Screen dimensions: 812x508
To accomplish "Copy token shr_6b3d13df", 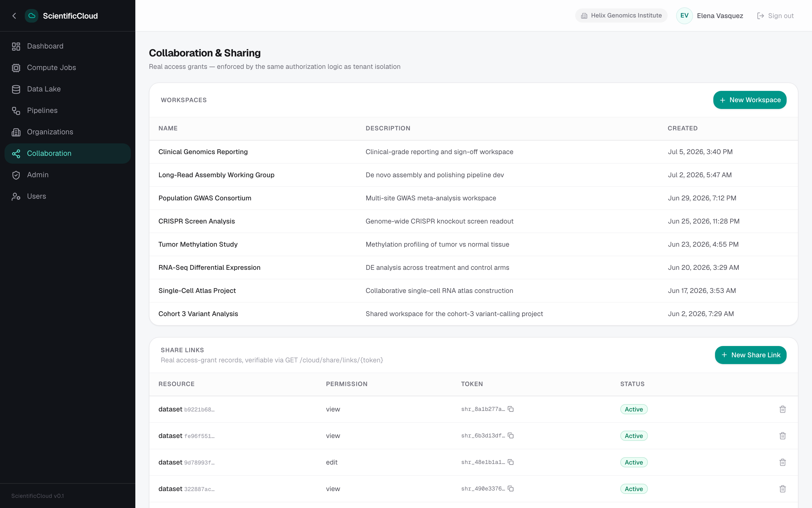I will [x=511, y=435].
